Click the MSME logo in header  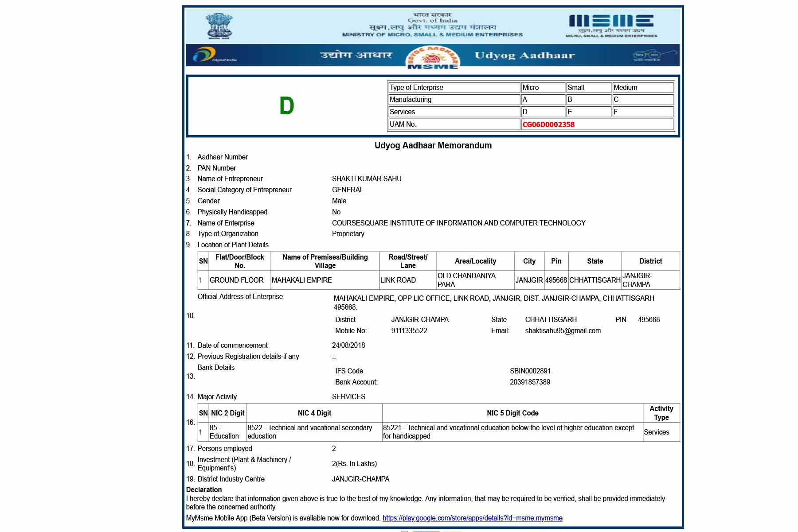611,26
